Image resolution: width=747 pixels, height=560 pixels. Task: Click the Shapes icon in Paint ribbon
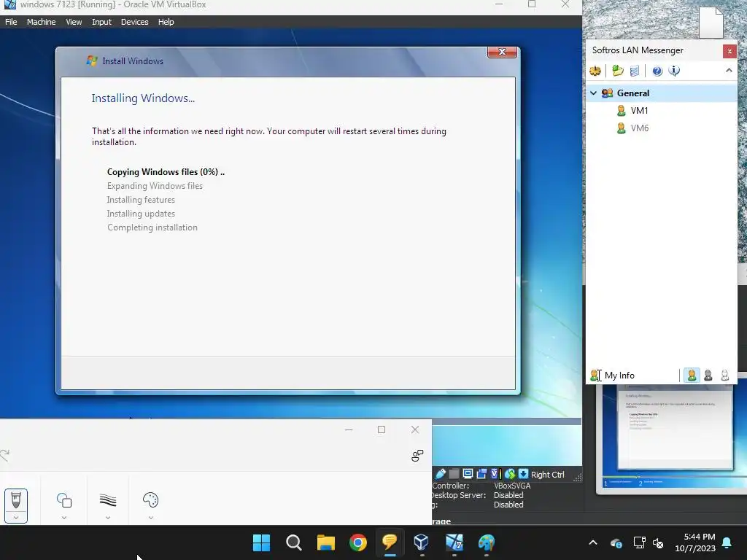pos(64,500)
